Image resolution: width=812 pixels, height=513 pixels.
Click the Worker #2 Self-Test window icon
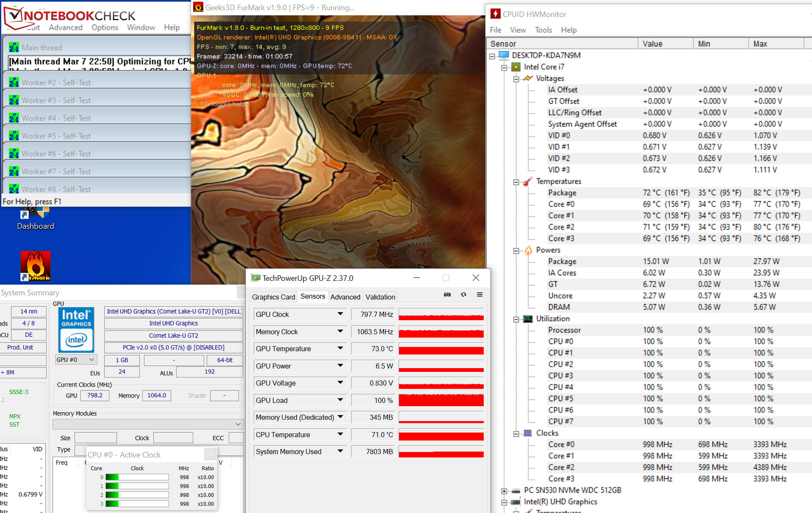(x=14, y=83)
